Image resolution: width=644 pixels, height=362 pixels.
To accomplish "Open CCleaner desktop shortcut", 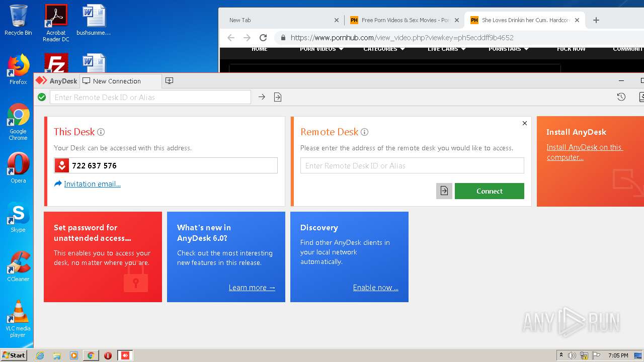I will (18, 266).
